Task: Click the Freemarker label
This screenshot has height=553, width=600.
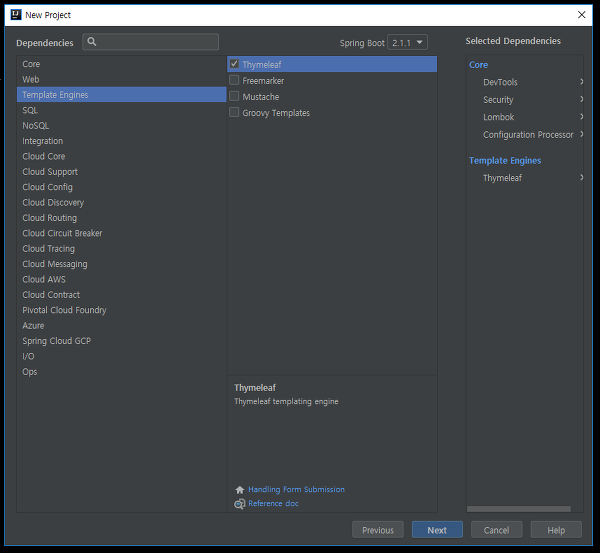Action: [x=263, y=81]
